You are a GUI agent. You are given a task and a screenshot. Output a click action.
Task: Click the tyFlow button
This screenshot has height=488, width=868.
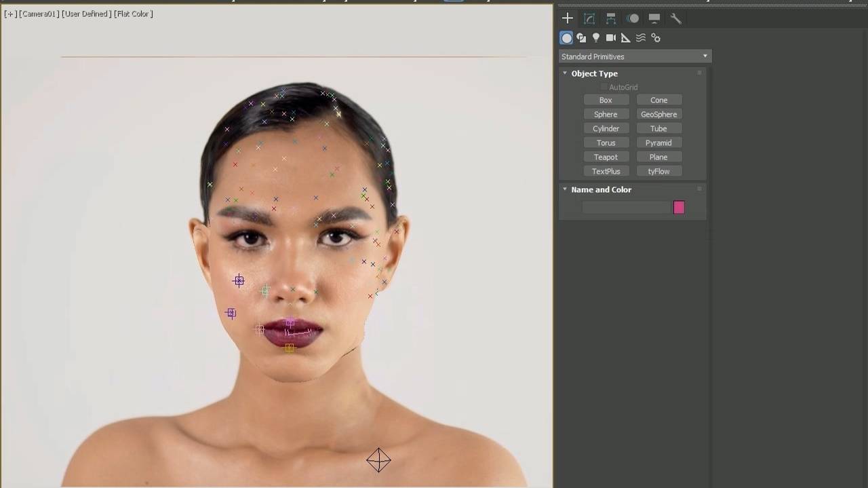pos(658,171)
